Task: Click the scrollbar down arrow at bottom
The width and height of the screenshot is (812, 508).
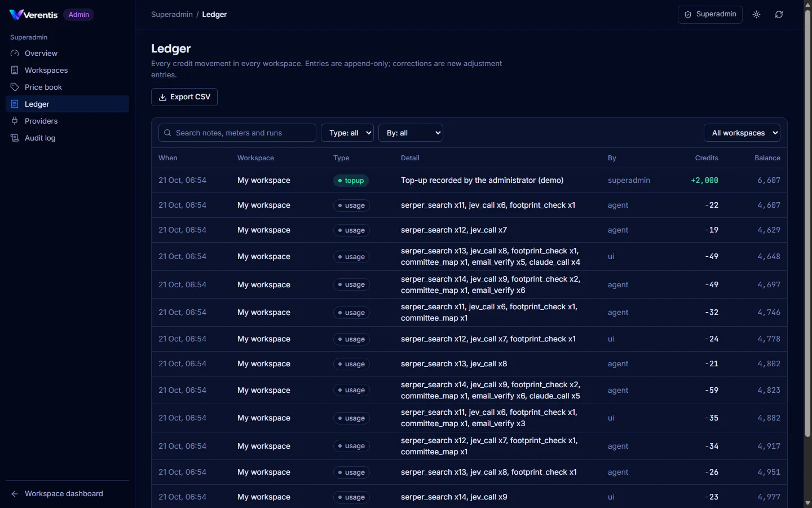Action: tap(807, 503)
